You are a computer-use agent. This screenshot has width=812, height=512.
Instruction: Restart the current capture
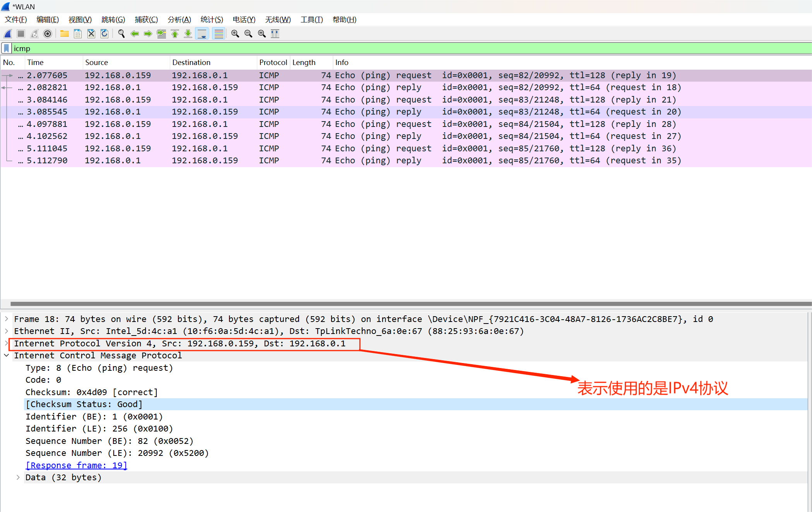tap(34, 34)
